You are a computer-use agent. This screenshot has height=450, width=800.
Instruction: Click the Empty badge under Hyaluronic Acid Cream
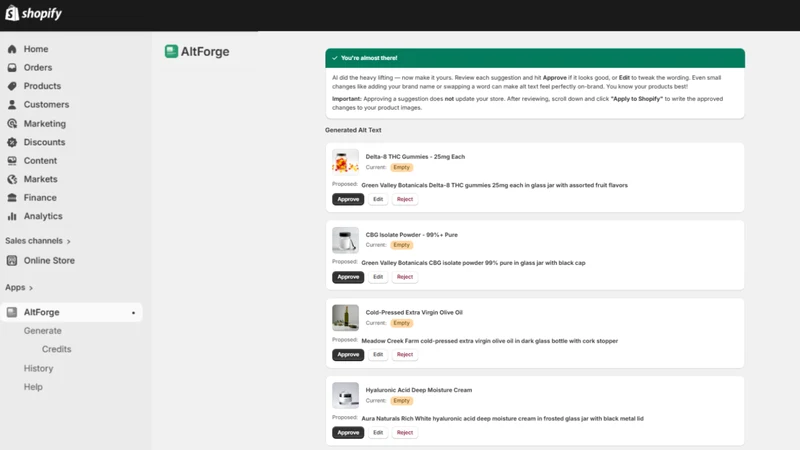[402, 401]
